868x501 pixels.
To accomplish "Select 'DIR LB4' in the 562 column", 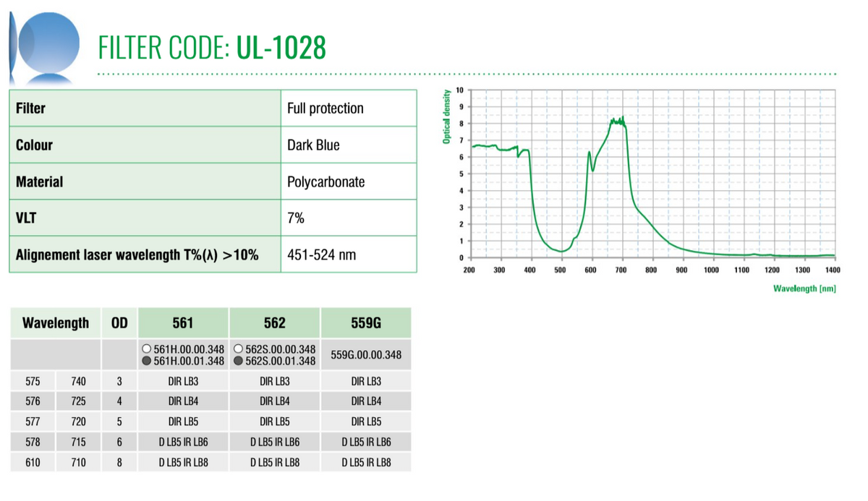I will (x=275, y=401).
